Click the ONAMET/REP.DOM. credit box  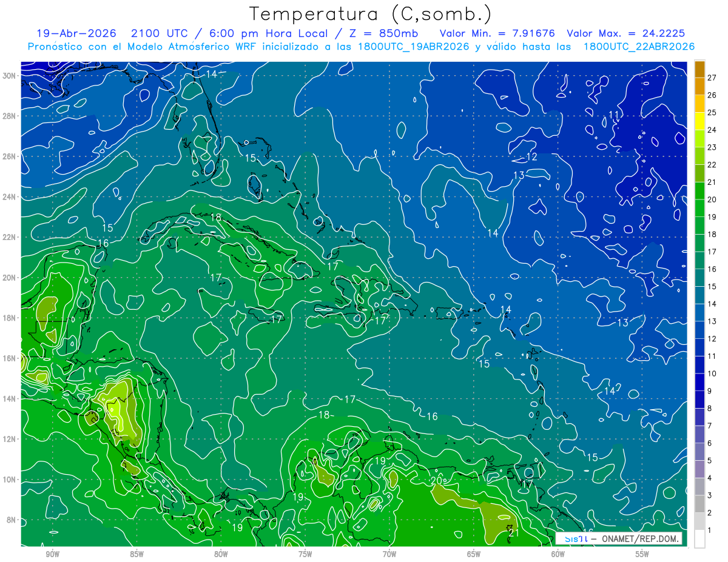point(618,538)
